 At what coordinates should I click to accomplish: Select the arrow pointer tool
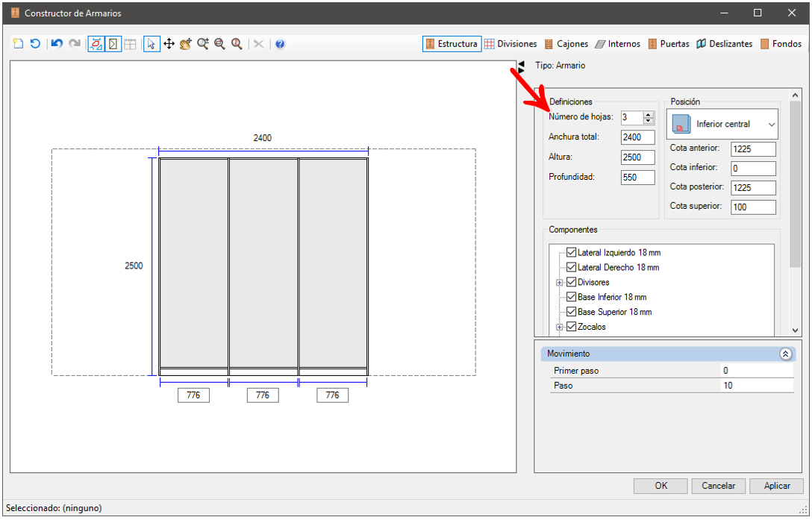[x=152, y=44]
